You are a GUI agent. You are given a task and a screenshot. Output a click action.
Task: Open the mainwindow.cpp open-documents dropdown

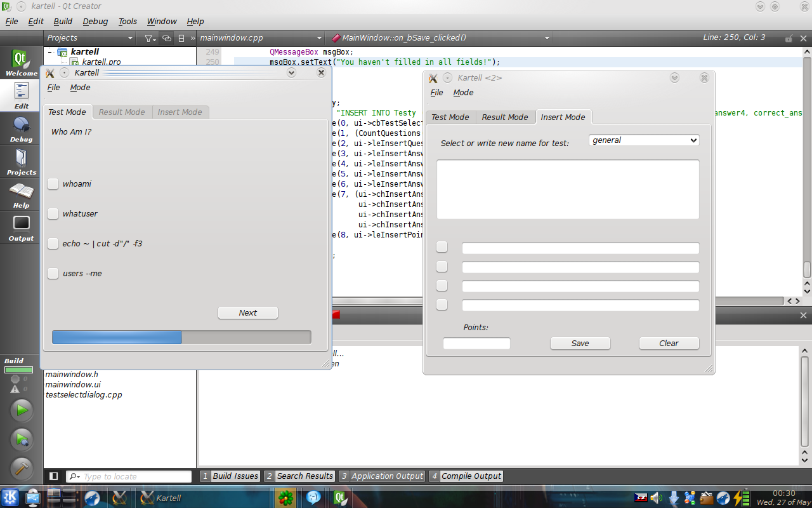[261, 38]
